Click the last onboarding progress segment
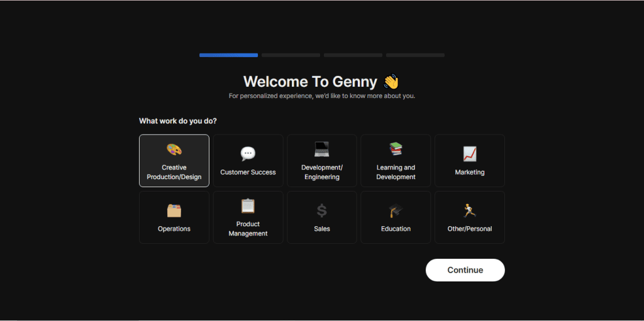 [415, 55]
